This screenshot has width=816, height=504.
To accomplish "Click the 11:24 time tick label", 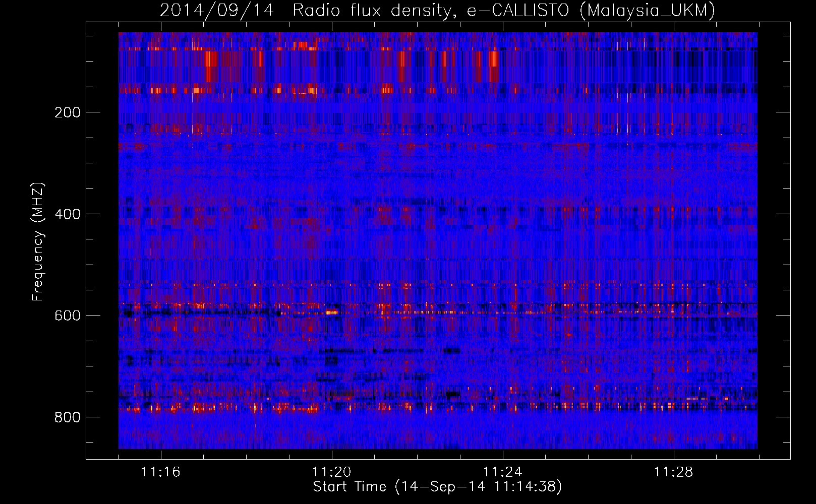I will click(x=503, y=472).
